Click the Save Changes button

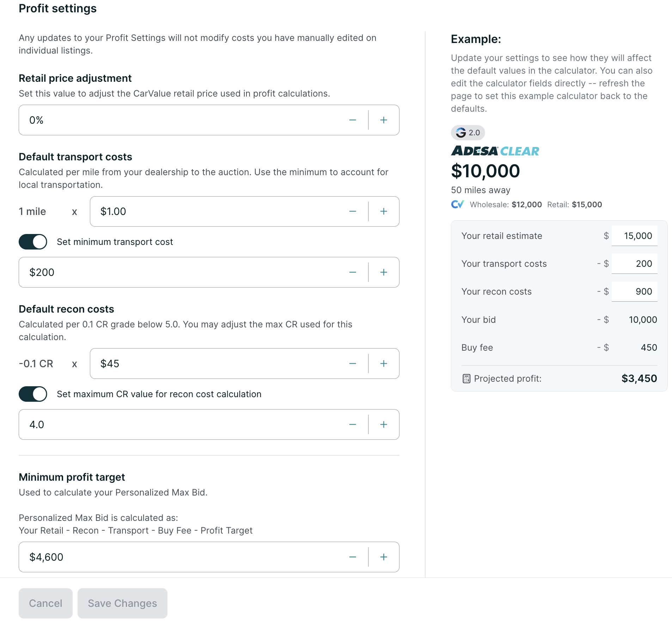[x=122, y=603]
